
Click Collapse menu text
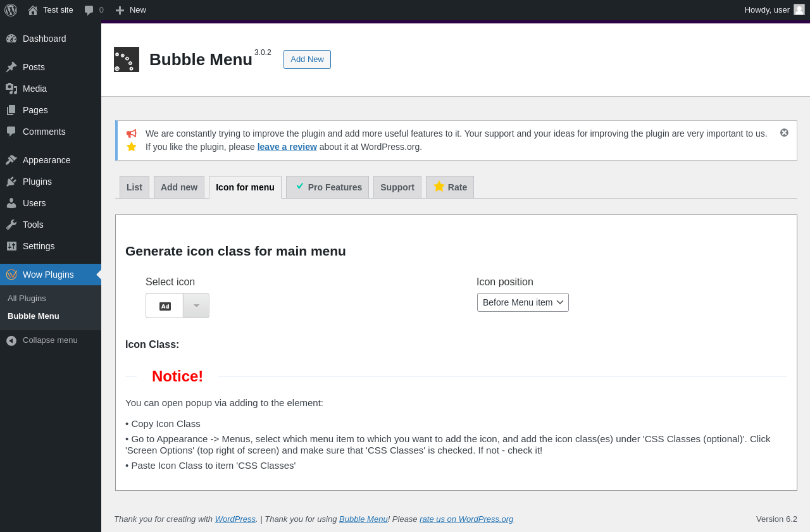[50, 340]
